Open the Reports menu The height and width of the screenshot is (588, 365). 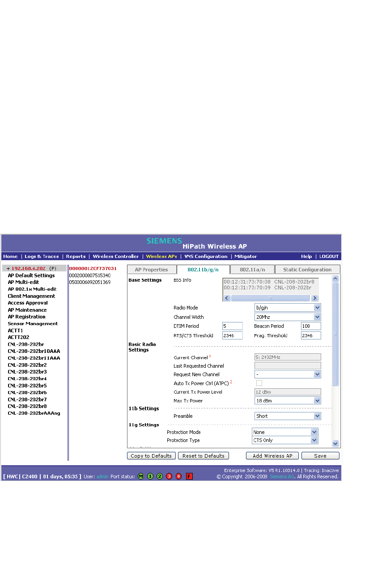click(76, 257)
